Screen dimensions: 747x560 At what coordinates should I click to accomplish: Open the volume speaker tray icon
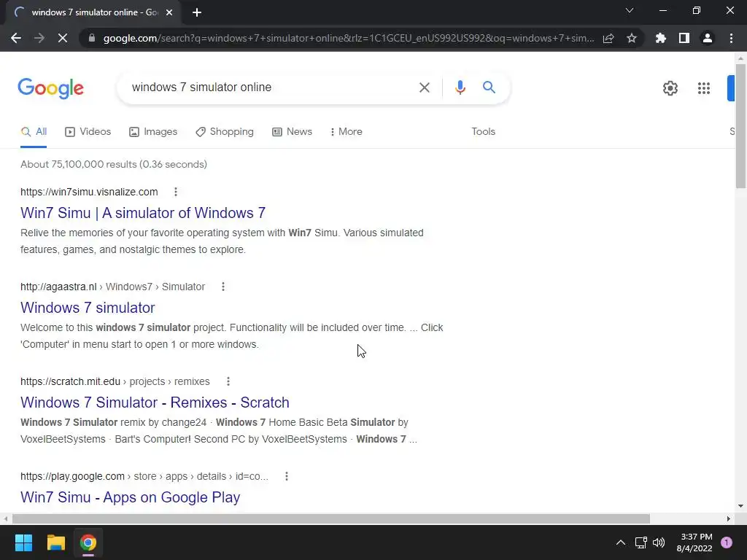pos(659,542)
